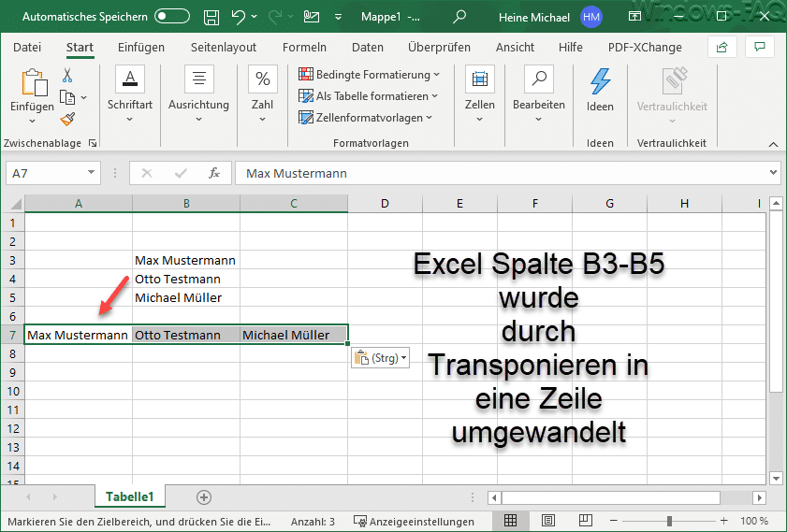Click the search magnifier in title bar
The height and width of the screenshot is (532, 787).
coord(459,17)
